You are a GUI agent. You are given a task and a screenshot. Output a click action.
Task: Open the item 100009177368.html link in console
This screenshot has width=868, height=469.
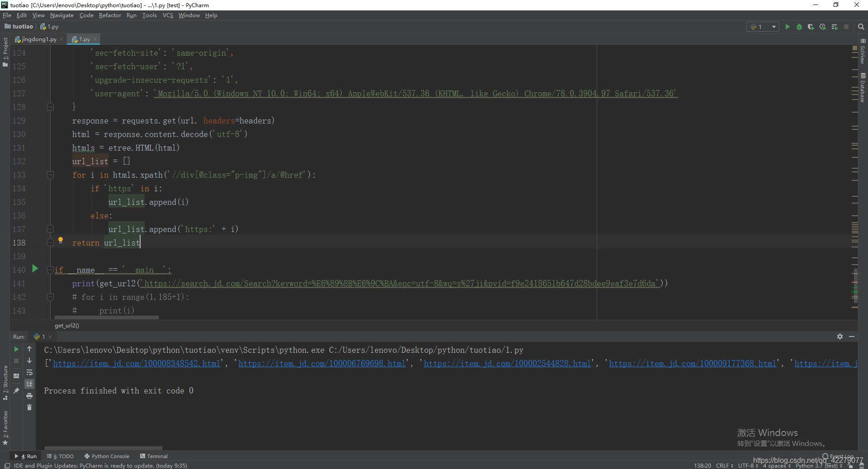pyautogui.click(x=693, y=364)
